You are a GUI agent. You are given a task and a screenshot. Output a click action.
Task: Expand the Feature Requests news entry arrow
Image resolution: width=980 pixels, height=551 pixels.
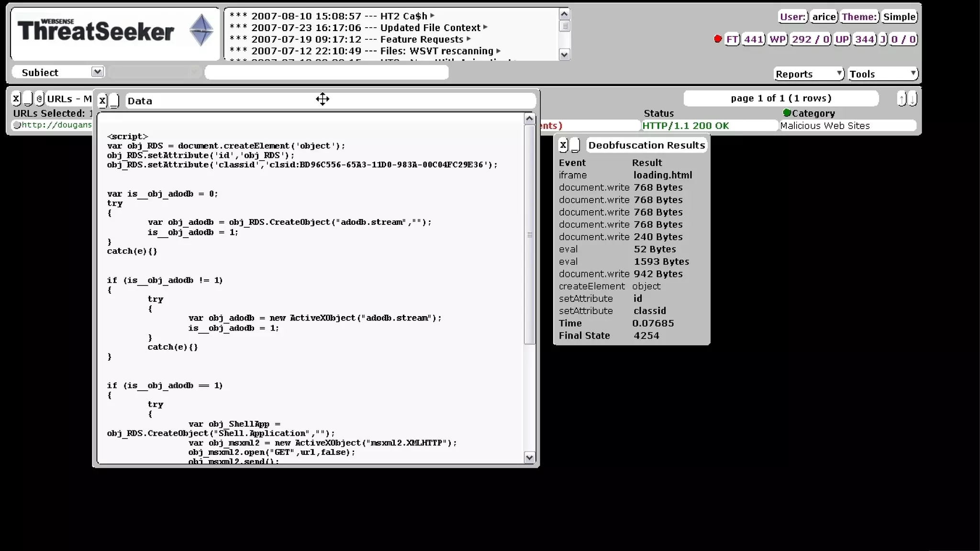pos(469,39)
